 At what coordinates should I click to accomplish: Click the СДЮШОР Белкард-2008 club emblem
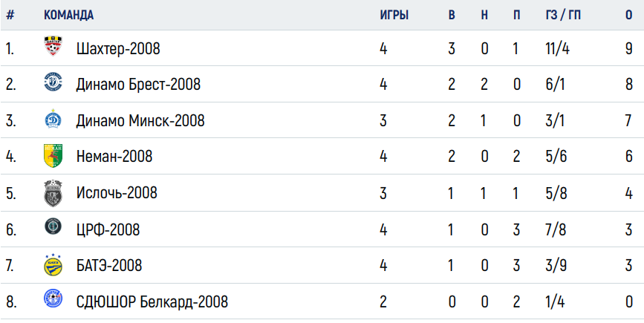click(53, 298)
